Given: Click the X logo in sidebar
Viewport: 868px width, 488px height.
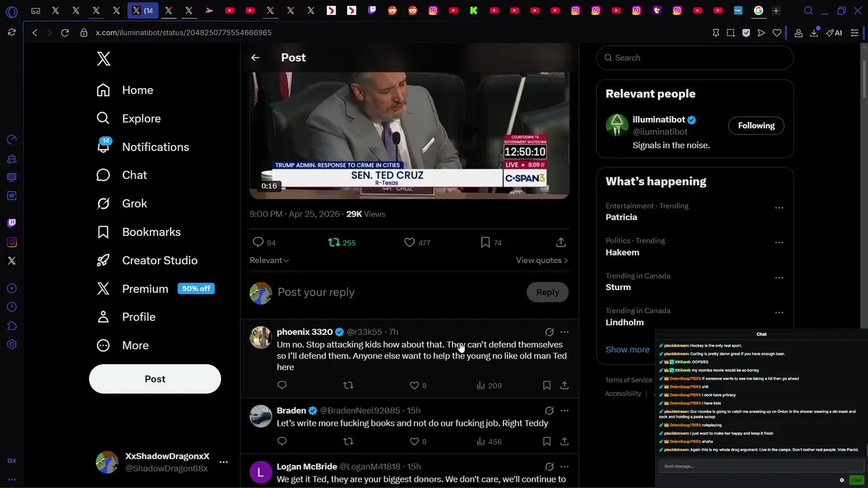Looking at the screenshot, I should [x=104, y=58].
